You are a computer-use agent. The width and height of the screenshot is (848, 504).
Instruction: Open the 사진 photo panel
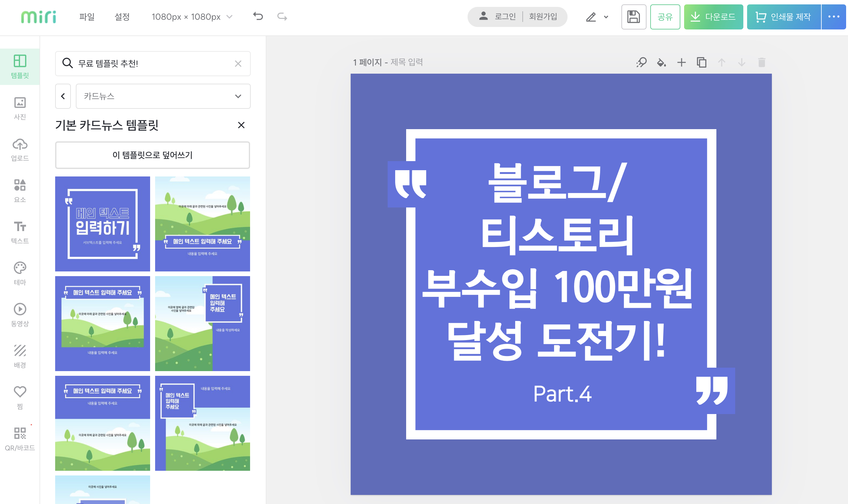(20, 108)
